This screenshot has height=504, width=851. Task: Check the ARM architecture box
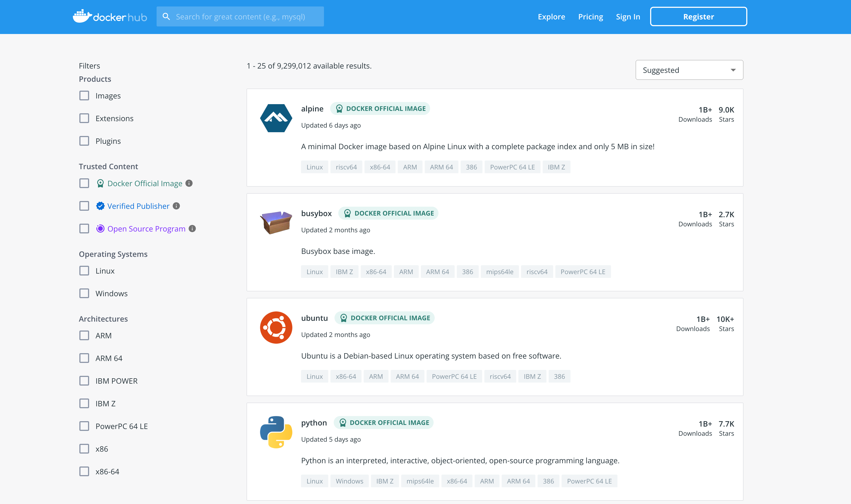tap(84, 336)
